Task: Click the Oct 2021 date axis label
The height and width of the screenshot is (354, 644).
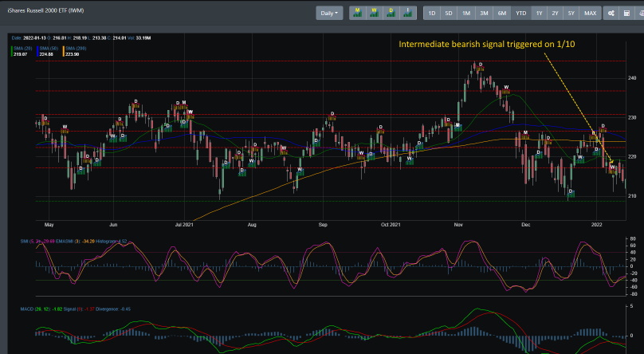Action: point(391,225)
